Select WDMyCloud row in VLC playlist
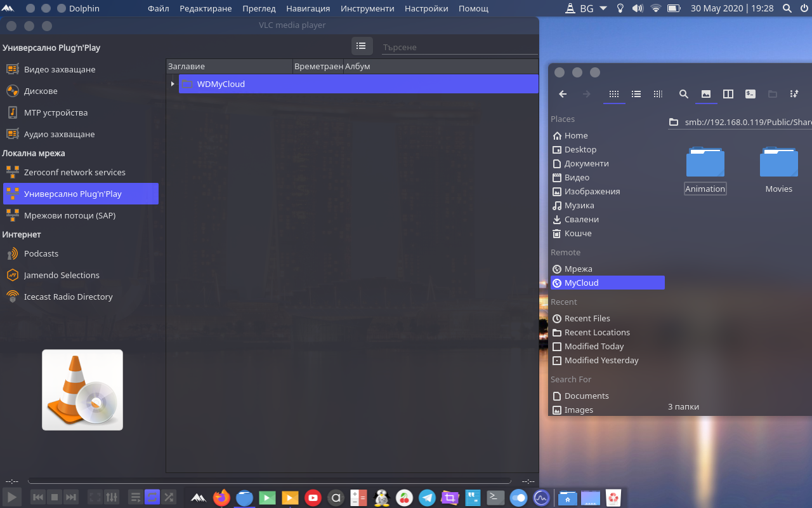812x508 pixels. [358, 84]
